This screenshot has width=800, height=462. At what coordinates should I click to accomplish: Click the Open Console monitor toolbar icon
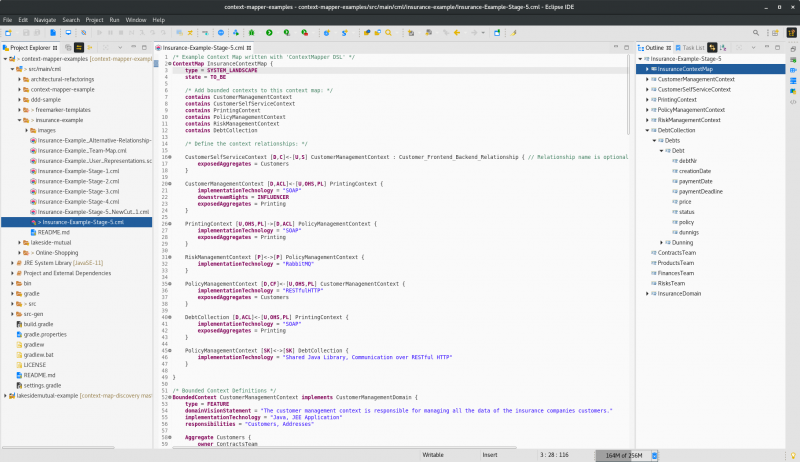(68, 33)
